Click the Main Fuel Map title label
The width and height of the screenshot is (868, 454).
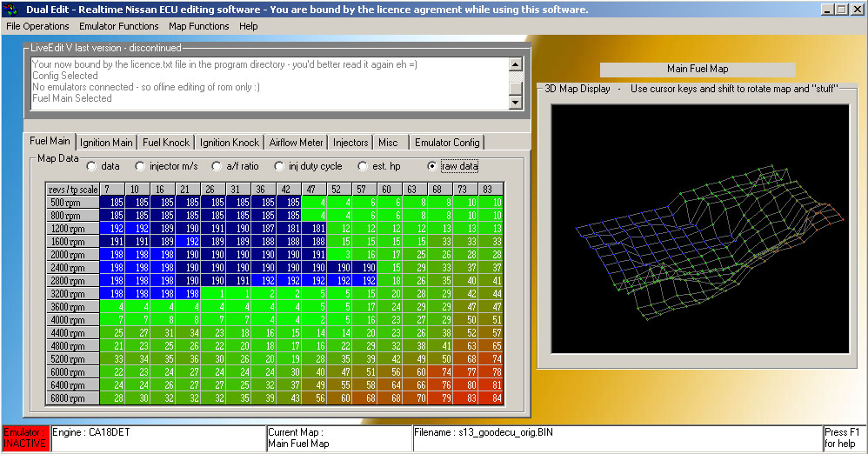[698, 70]
